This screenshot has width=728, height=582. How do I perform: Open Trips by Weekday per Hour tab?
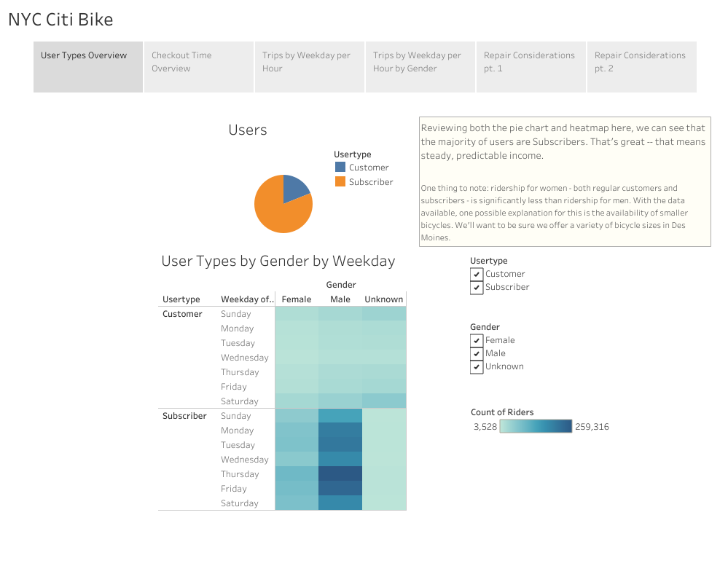310,67
